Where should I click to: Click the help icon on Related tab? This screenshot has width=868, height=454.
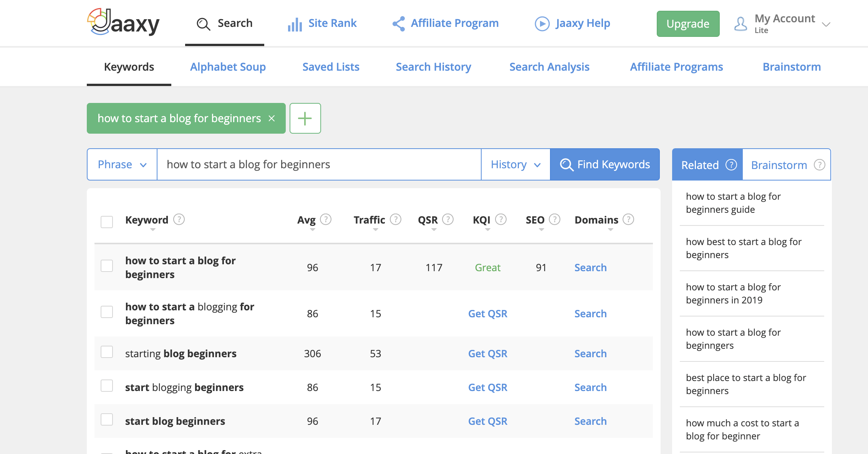tap(731, 165)
